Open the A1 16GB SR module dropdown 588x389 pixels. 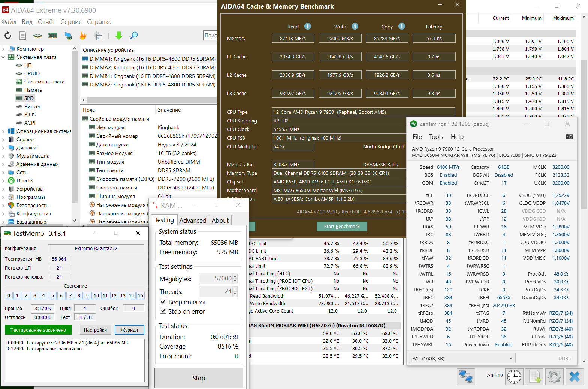(x=462, y=358)
